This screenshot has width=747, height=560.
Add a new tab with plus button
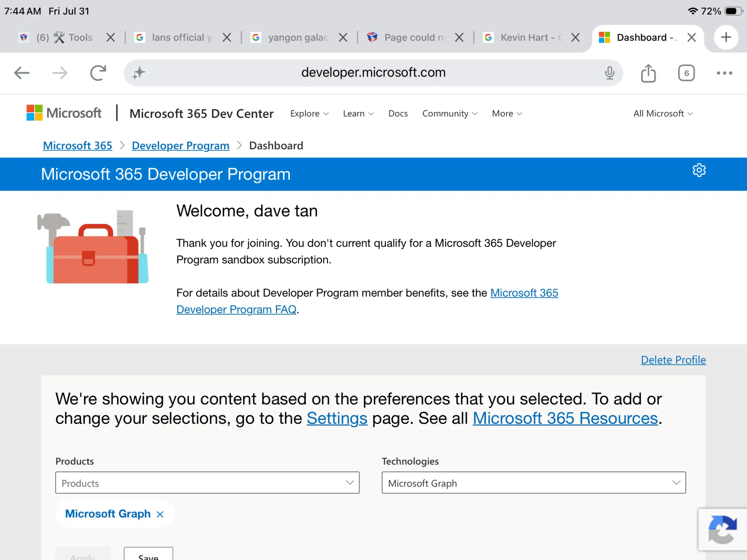[x=726, y=37]
